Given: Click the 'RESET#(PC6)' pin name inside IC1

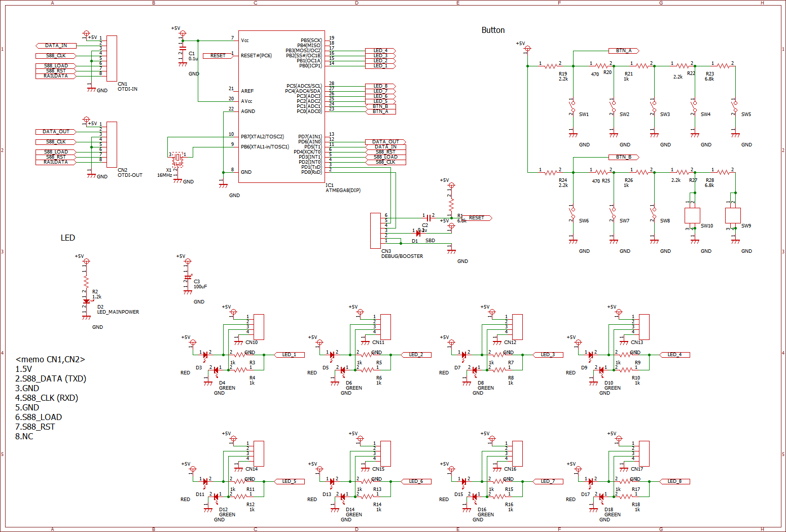Looking at the screenshot, I should tap(256, 56).
